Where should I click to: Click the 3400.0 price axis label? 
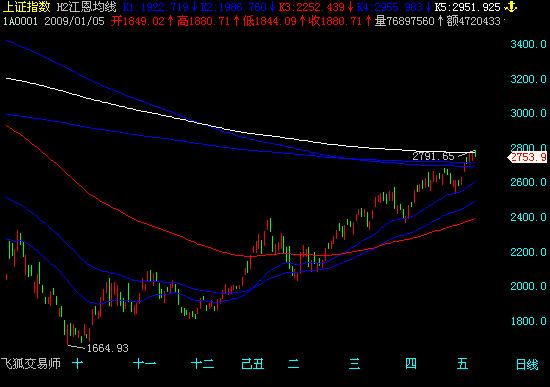(x=528, y=44)
